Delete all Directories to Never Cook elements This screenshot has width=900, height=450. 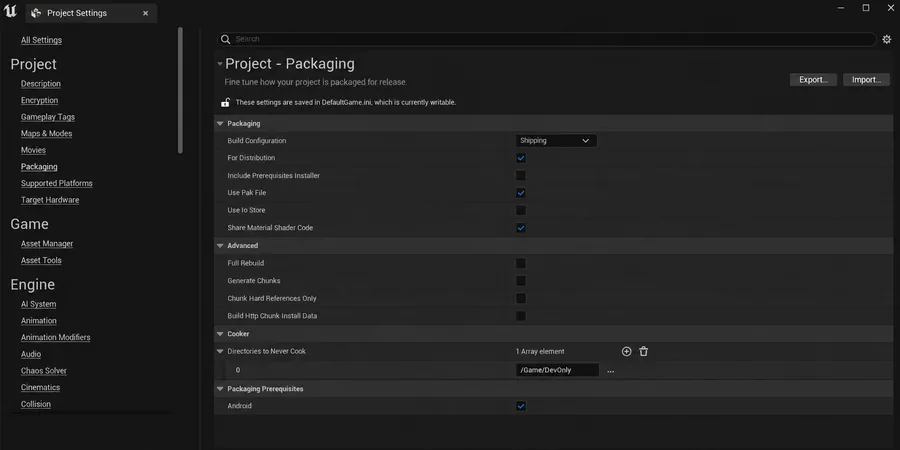coord(643,351)
